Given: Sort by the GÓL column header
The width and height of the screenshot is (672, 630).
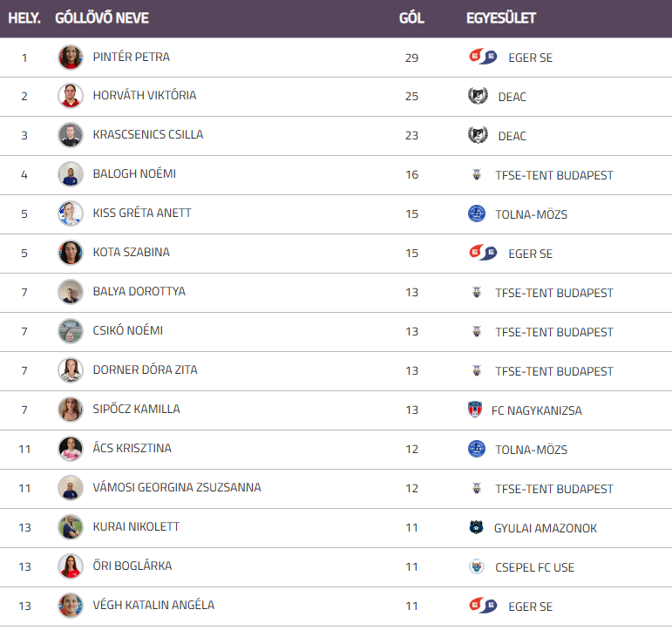Looking at the screenshot, I should click(x=411, y=18).
